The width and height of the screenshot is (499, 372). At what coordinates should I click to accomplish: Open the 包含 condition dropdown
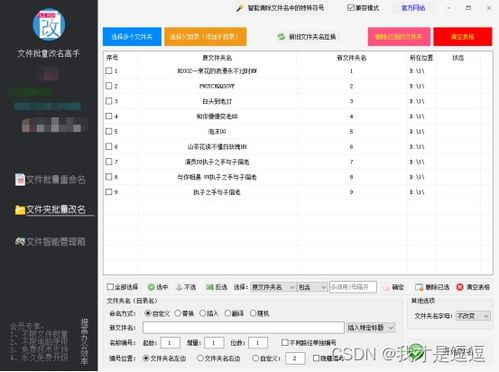coord(312,287)
